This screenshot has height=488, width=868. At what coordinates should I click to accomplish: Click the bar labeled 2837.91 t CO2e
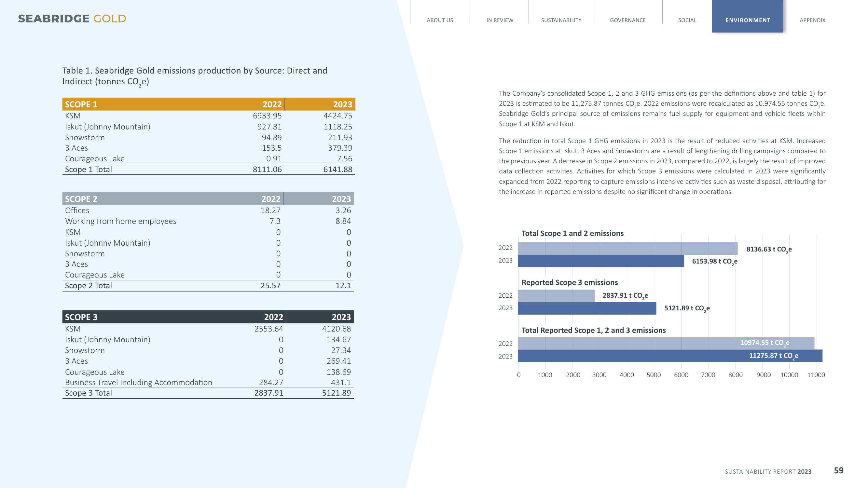point(556,296)
